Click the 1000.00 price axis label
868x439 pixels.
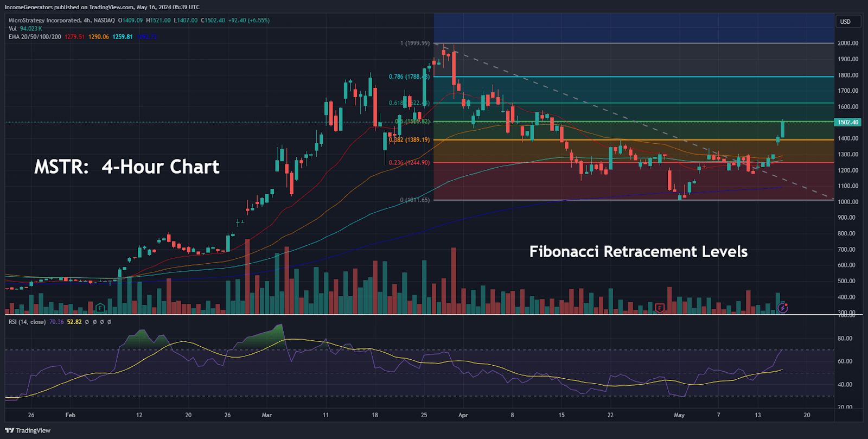[848, 202]
